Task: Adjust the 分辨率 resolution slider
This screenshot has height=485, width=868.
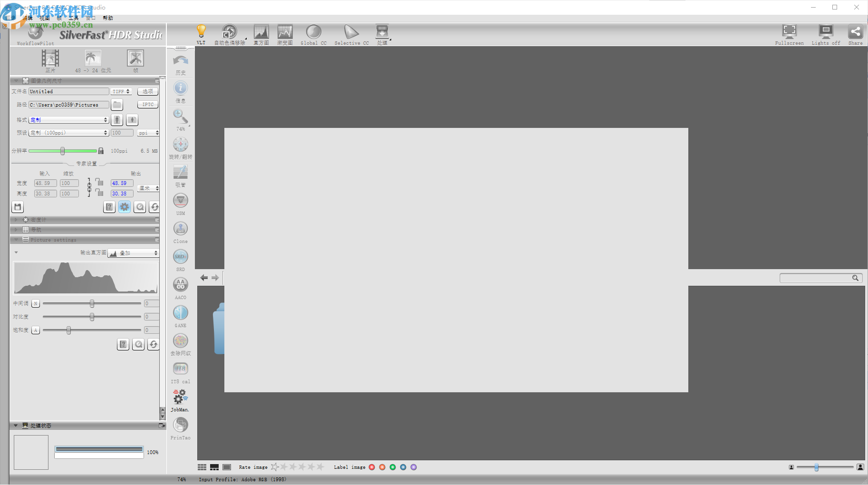Action: coord(62,151)
